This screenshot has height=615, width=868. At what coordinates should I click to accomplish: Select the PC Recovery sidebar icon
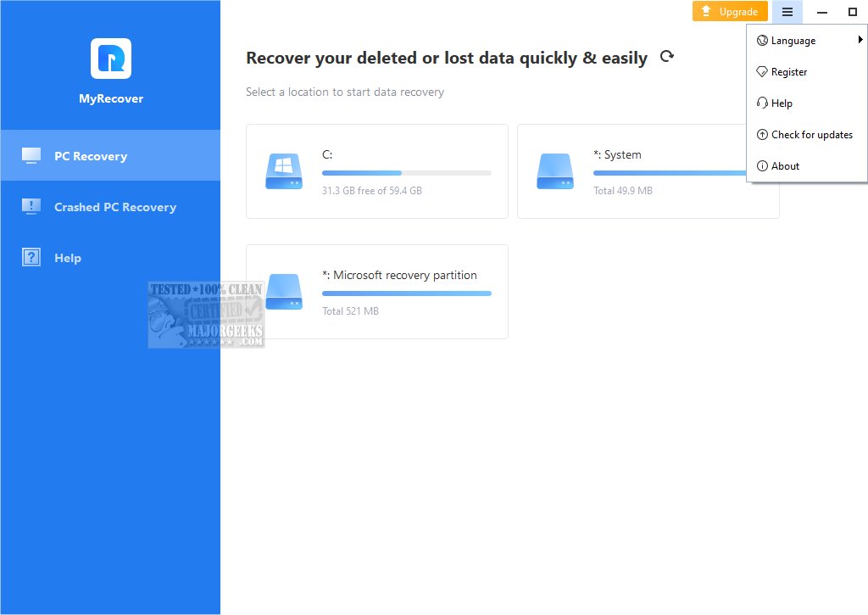pyautogui.click(x=31, y=155)
